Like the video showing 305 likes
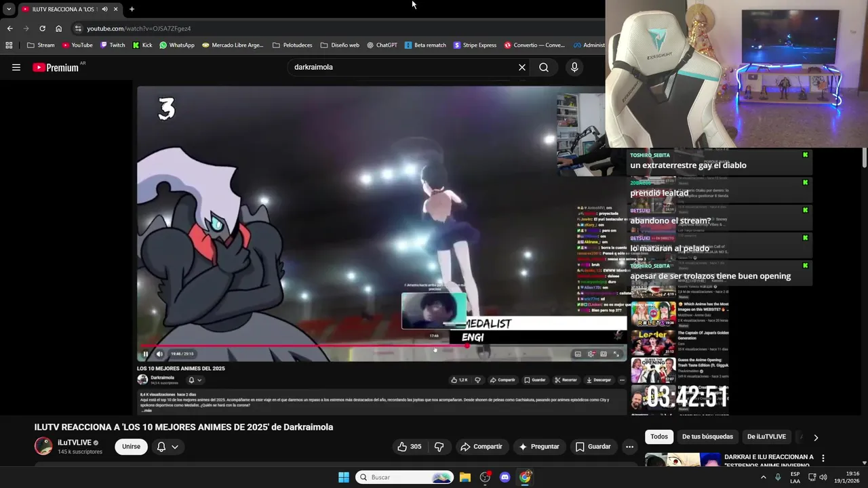This screenshot has height=488, width=868. pyautogui.click(x=409, y=447)
